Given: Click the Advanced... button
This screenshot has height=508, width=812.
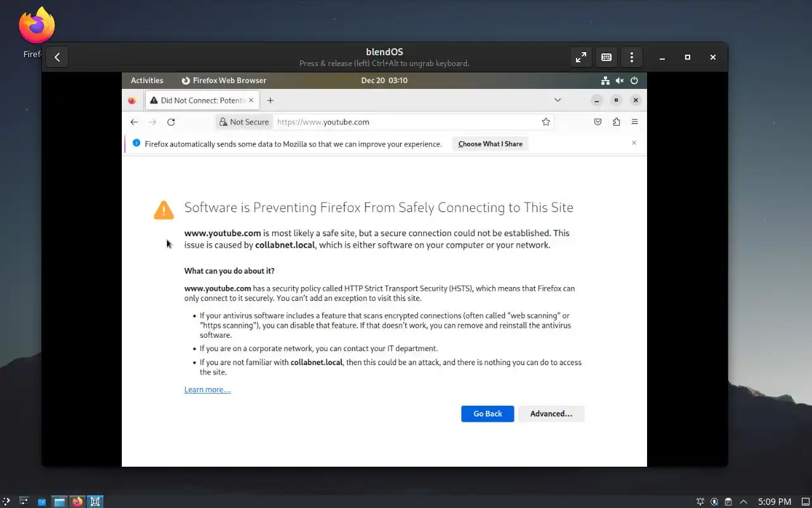Looking at the screenshot, I should [551, 414].
